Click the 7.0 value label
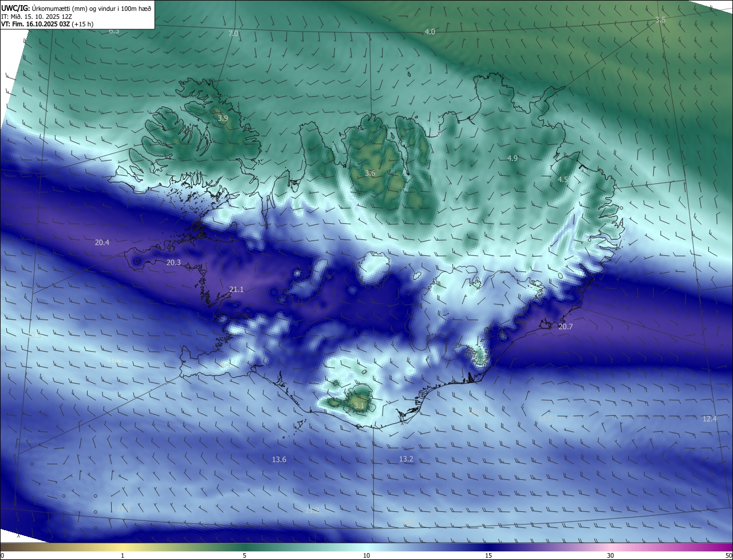Screen dimensions: 733x560 click(x=233, y=34)
